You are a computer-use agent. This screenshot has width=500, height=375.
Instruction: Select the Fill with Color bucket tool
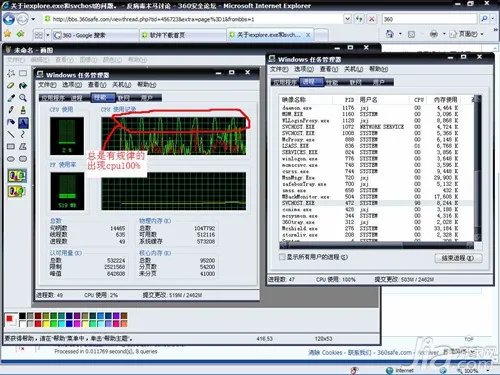point(23,86)
